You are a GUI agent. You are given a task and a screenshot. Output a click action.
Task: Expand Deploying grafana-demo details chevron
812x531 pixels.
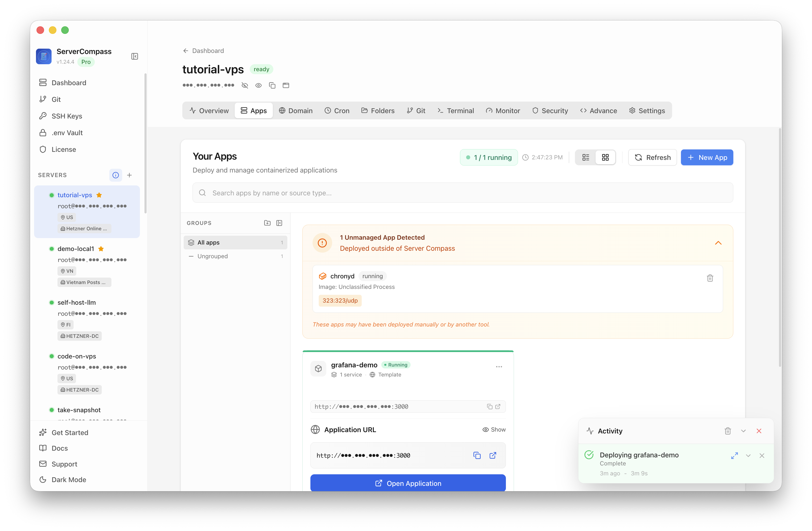click(748, 455)
